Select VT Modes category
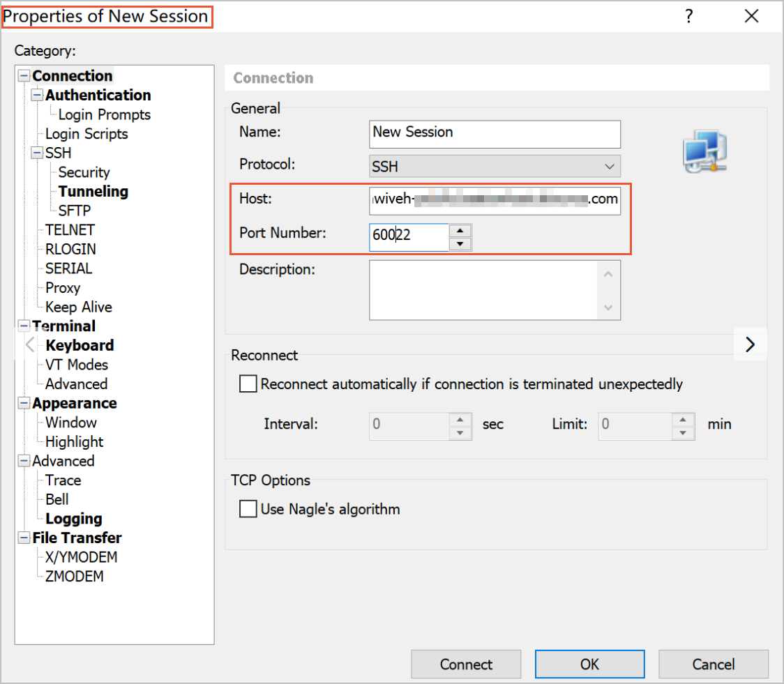This screenshot has height=684, width=784. (77, 365)
